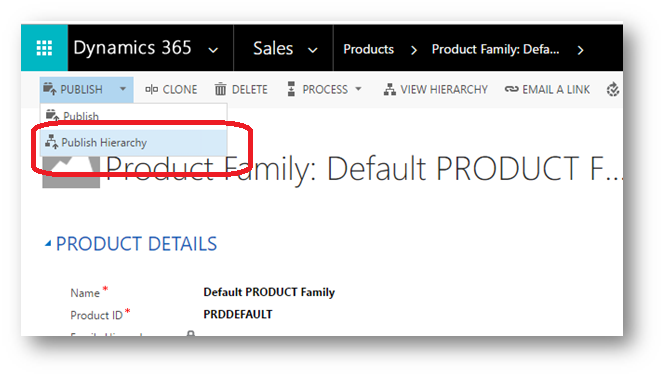Click the Clone icon

[151, 89]
